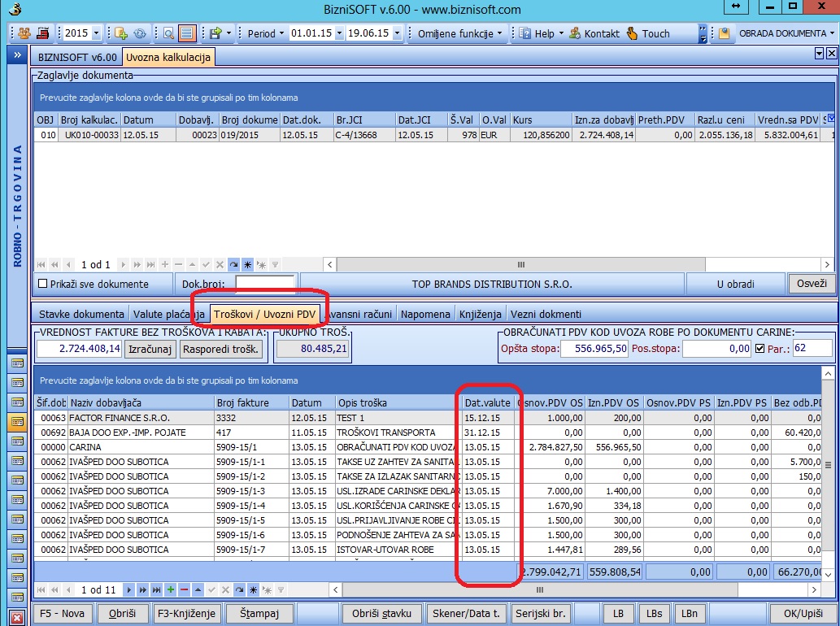Open Omiljene funkcije dropdown

click(x=500, y=33)
